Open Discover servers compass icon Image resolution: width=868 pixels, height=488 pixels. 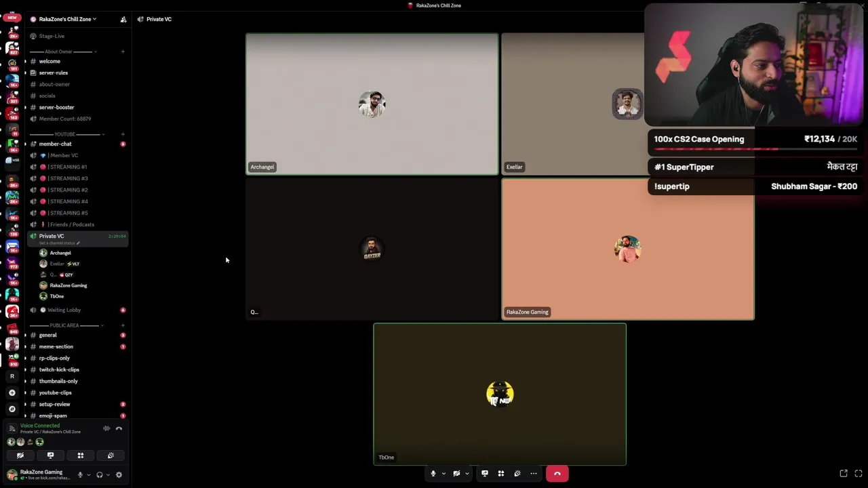coord(12,409)
